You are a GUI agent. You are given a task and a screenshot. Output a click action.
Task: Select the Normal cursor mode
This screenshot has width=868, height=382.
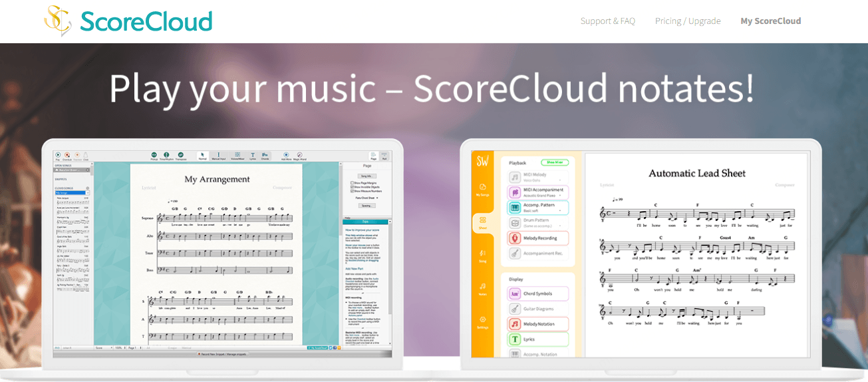(x=202, y=156)
